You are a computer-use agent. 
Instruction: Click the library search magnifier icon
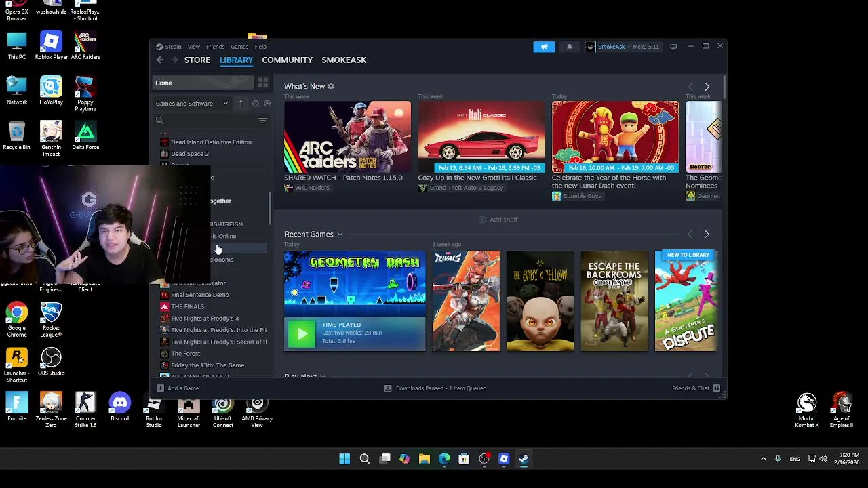click(159, 121)
